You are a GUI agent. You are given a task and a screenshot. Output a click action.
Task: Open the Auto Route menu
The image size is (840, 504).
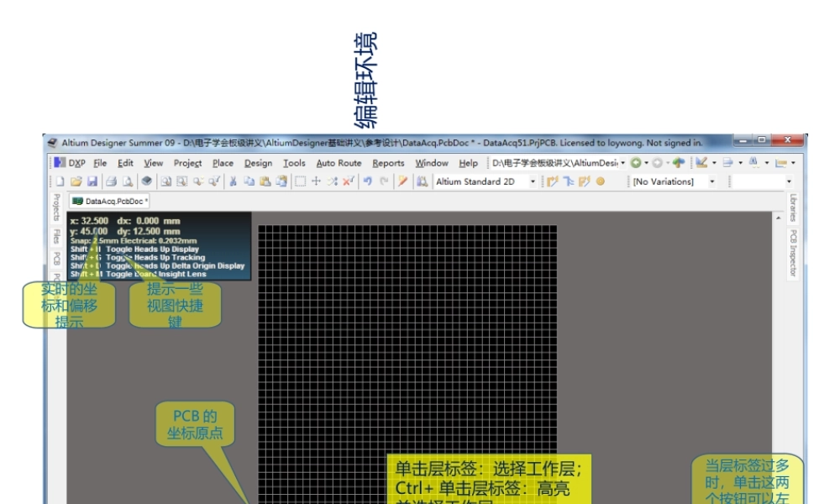pyautogui.click(x=339, y=163)
